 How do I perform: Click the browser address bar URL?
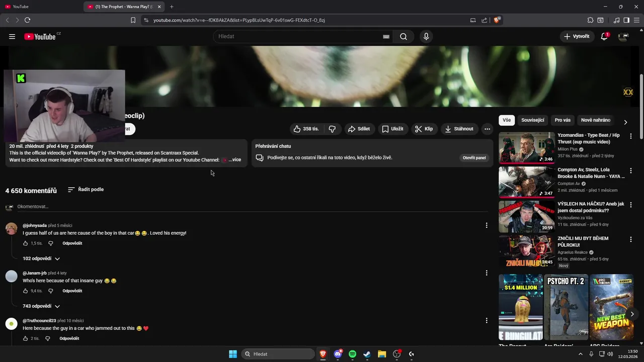pos(239,20)
